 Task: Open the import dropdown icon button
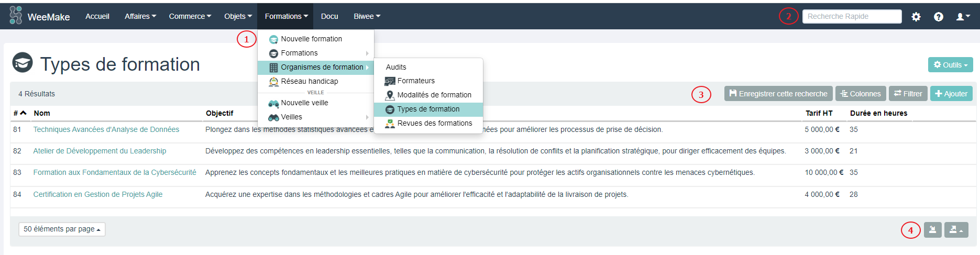point(956,230)
